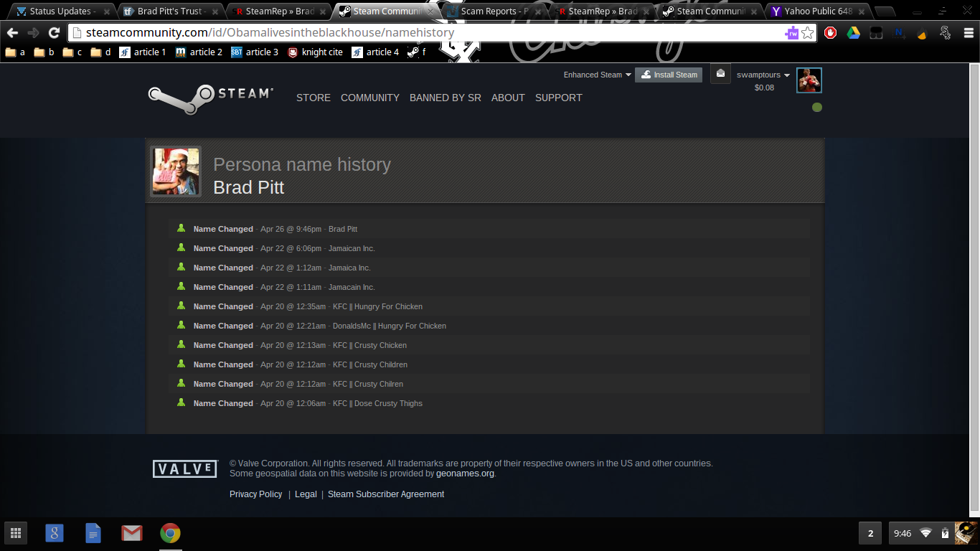Bookmark this page with the star icon
This screenshot has width=980, height=551.
[x=808, y=33]
